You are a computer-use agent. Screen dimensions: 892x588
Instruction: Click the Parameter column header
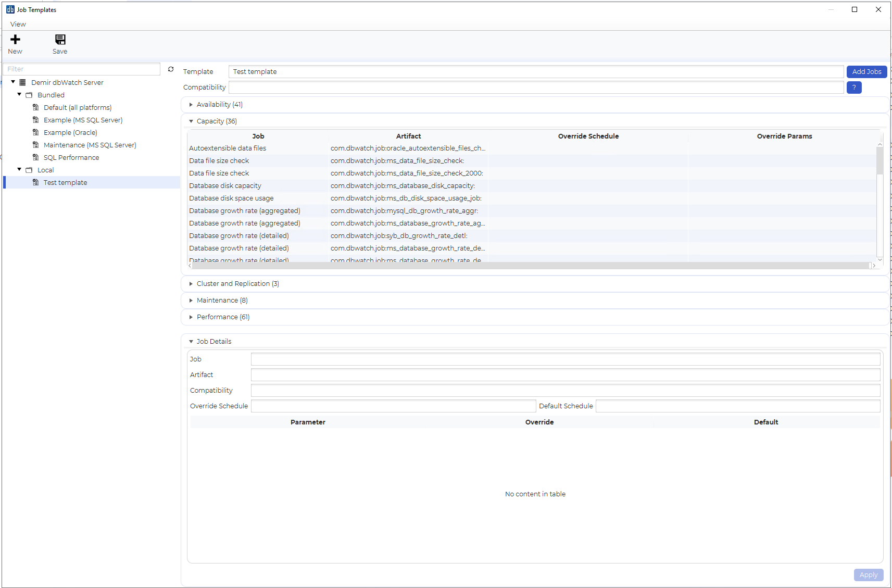tap(308, 422)
